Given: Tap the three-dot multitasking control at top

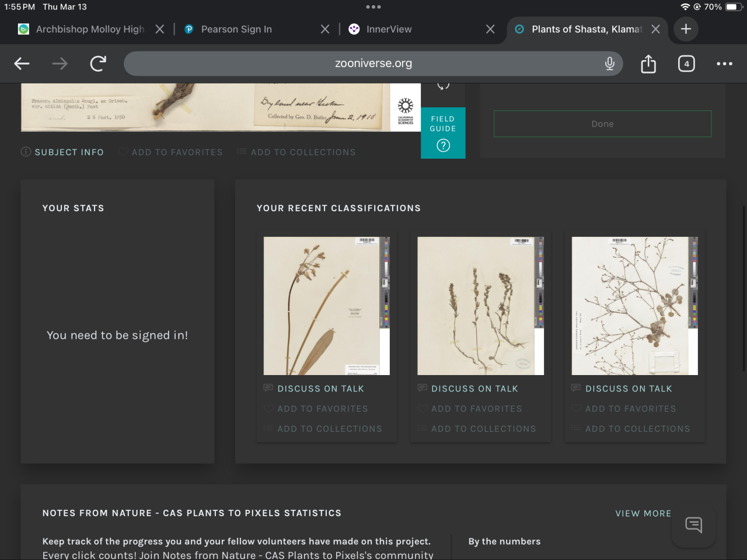Looking at the screenshot, I should [373, 7].
